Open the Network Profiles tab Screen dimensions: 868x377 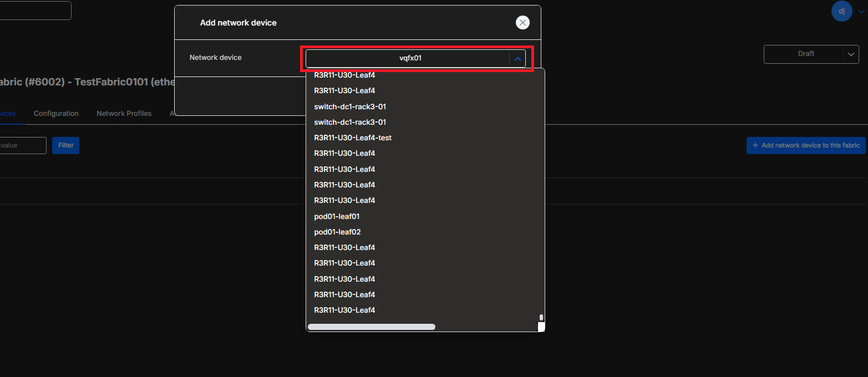click(x=124, y=113)
